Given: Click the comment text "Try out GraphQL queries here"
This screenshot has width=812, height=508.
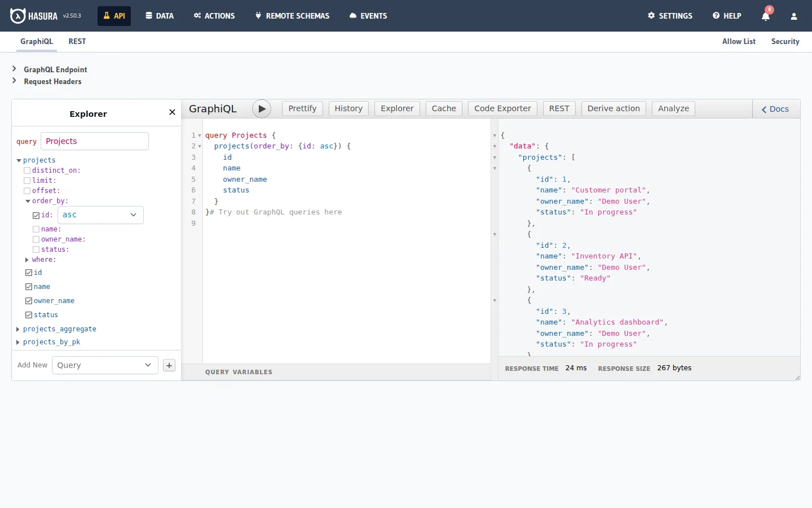Looking at the screenshot, I should tap(280, 212).
